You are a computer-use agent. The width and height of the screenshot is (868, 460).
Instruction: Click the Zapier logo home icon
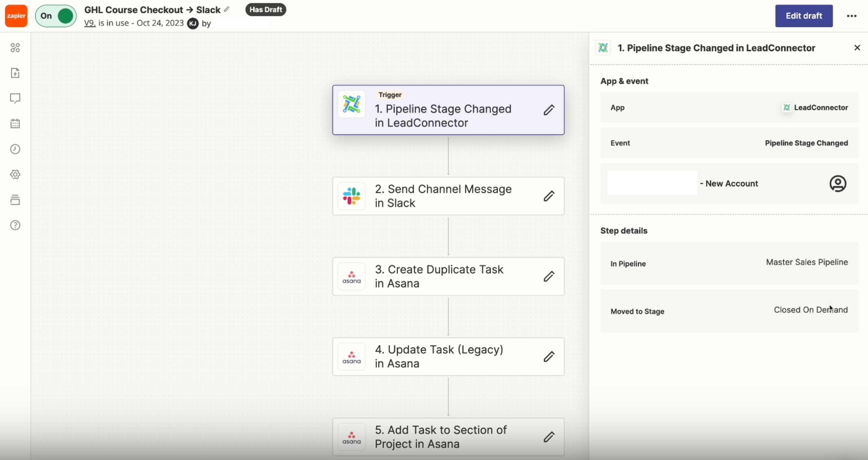(x=16, y=16)
